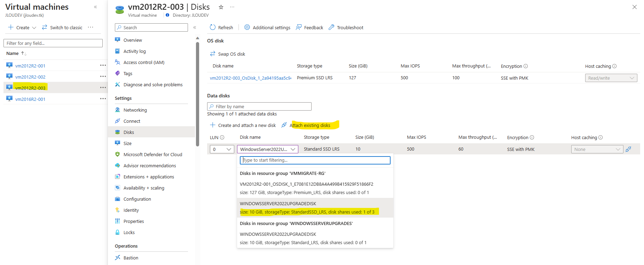
Task: Open the OS disk vm2012R2-003_OsDisk link
Action: click(x=251, y=78)
